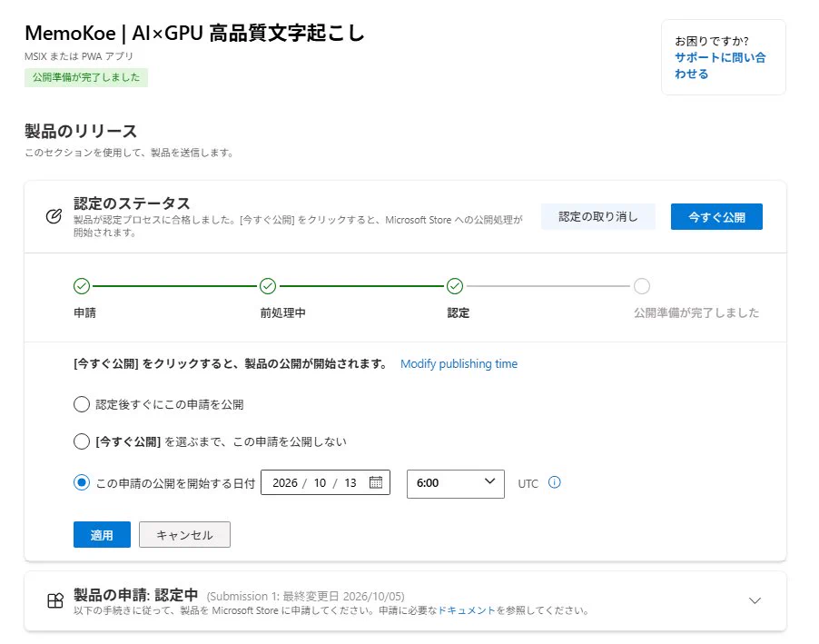Open the calendar date picker icon

(x=376, y=482)
